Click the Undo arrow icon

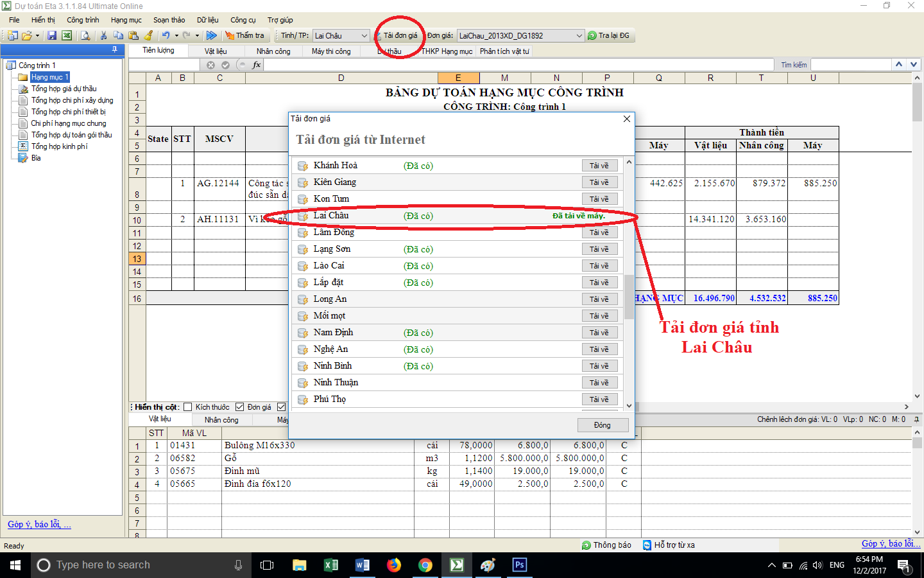[x=166, y=36]
